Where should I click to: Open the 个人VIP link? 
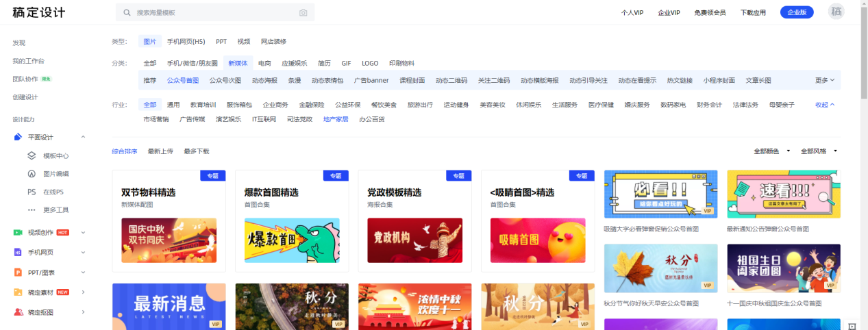tap(632, 12)
